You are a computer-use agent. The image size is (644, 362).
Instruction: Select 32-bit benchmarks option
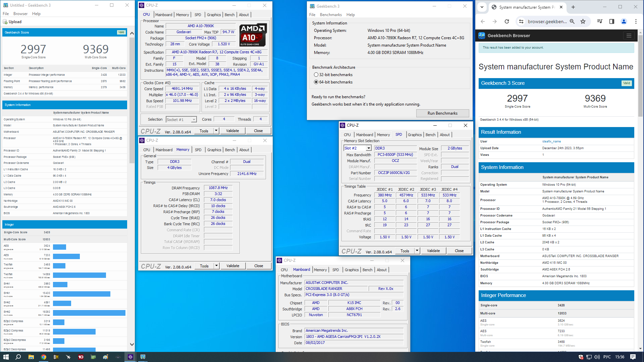pyautogui.click(x=316, y=75)
